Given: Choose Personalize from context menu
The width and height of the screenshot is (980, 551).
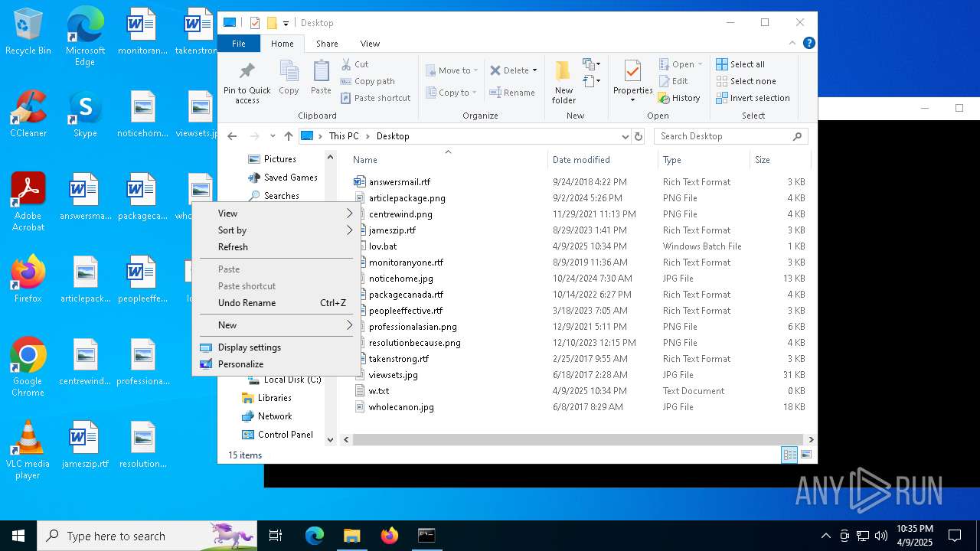Looking at the screenshot, I should coord(276,364).
